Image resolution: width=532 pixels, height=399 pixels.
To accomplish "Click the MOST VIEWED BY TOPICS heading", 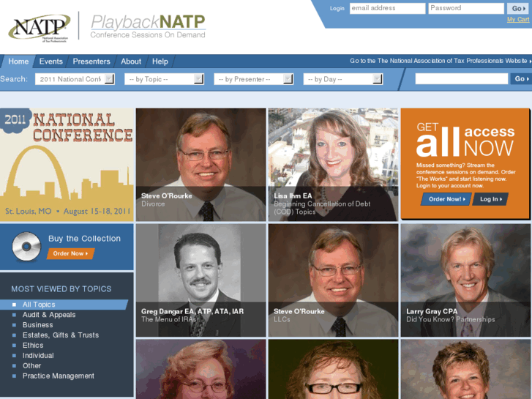I will [x=61, y=289].
